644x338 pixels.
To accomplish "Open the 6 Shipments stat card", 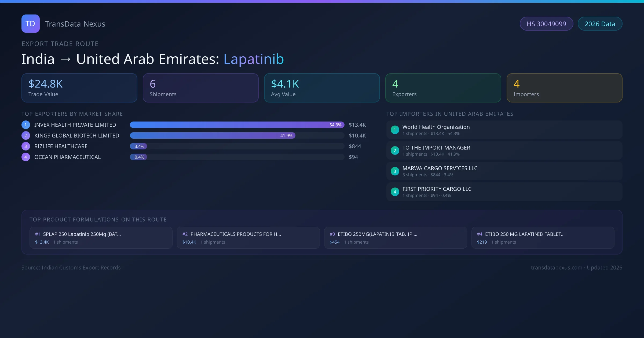I will 200,88.
